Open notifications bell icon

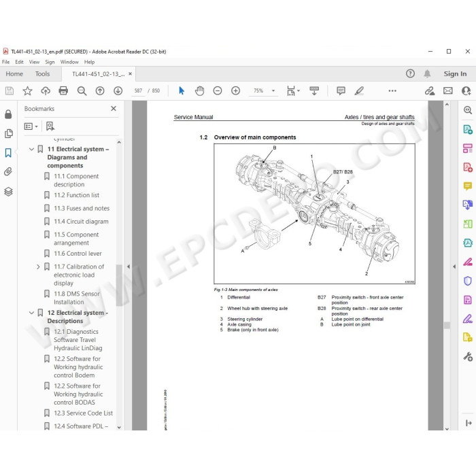tap(427, 73)
